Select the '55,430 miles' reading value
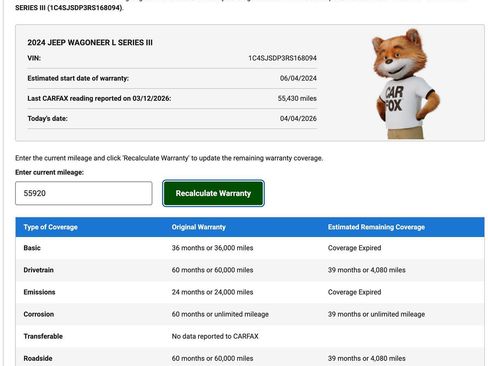Viewport: 488px width, 366px height. pyautogui.click(x=297, y=98)
